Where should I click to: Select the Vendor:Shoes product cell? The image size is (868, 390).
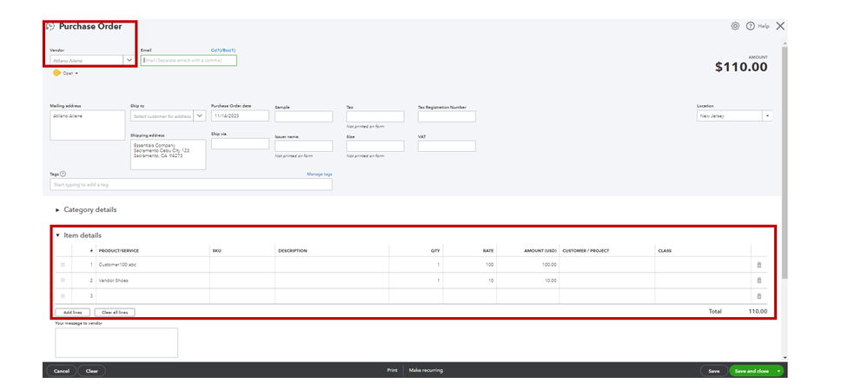153,281
